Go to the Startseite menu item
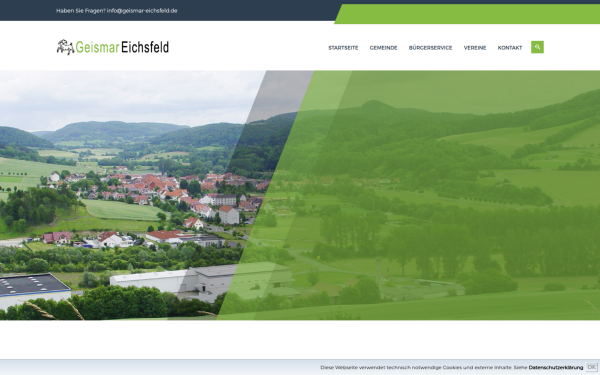Image resolution: width=600 pixels, height=375 pixels. pyautogui.click(x=343, y=48)
